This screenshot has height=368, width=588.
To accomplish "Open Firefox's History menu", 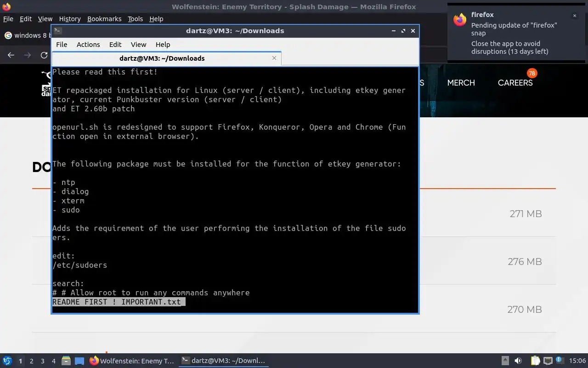I will click(70, 19).
